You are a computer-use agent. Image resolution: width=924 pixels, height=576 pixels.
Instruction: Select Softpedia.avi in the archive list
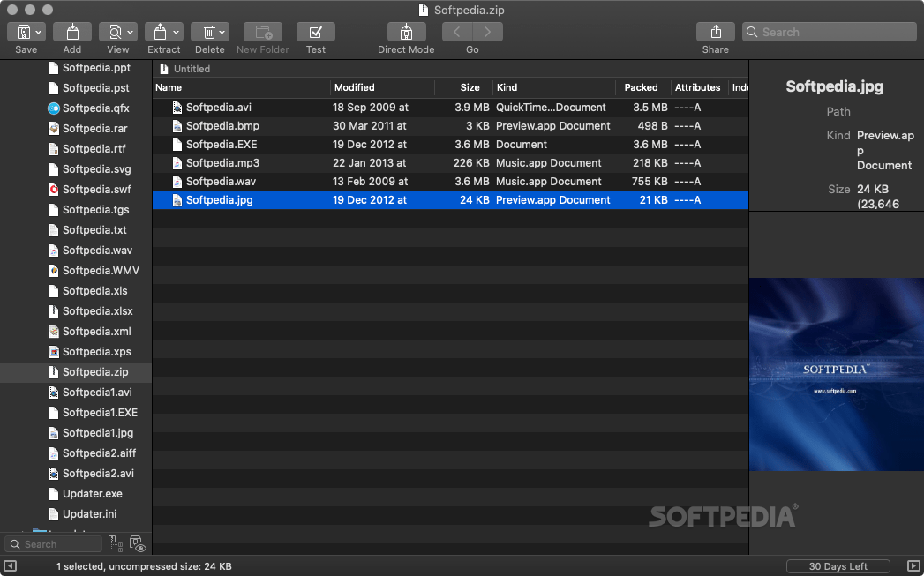pos(450,108)
